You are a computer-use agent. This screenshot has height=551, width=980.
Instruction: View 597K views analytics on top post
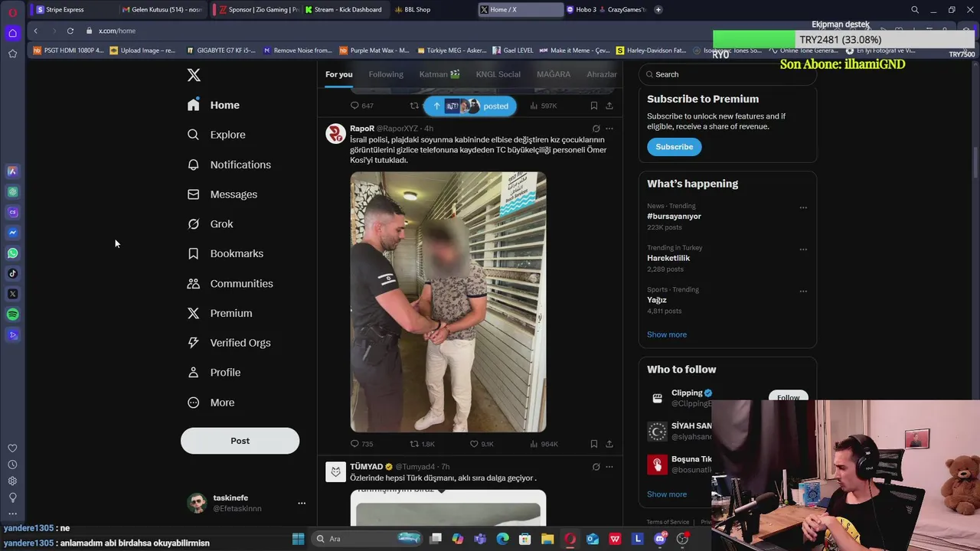tap(543, 106)
